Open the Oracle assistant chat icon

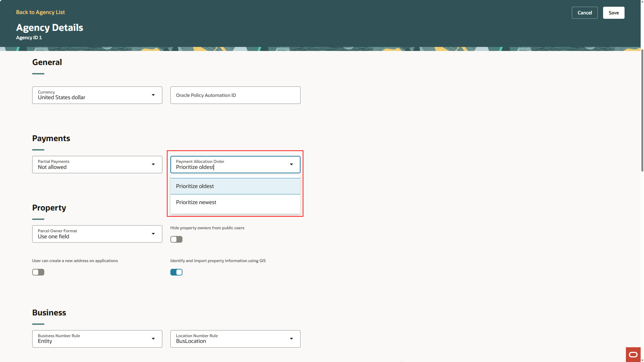coord(633,355)
